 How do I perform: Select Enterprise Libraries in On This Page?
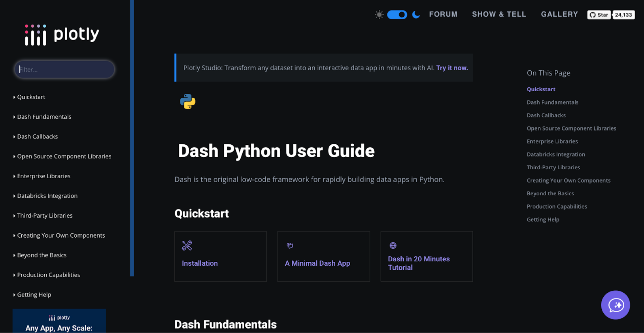552,141
